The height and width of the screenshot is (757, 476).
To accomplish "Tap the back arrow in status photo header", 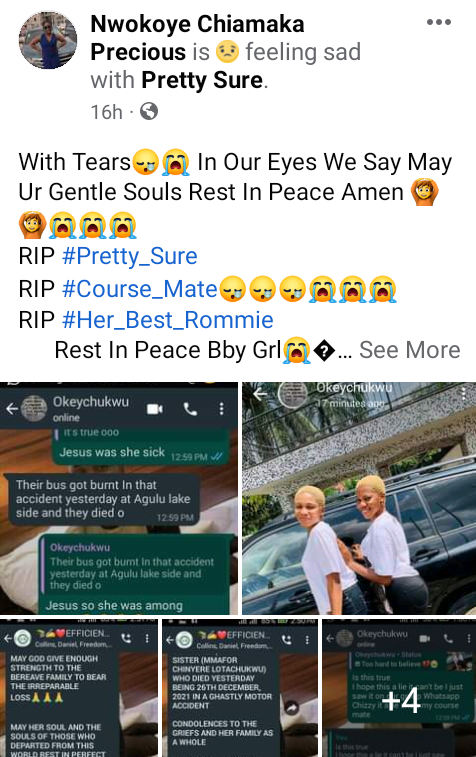I will [260, 394].
